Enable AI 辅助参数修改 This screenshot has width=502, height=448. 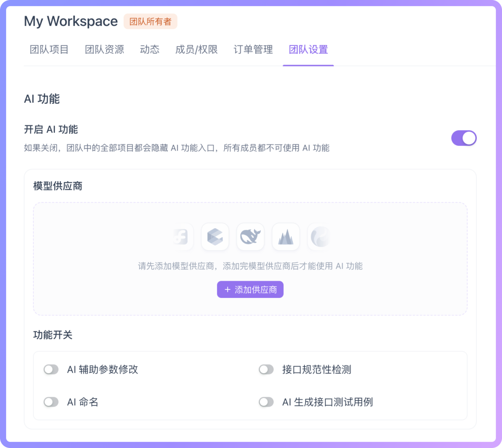[51, 369]
